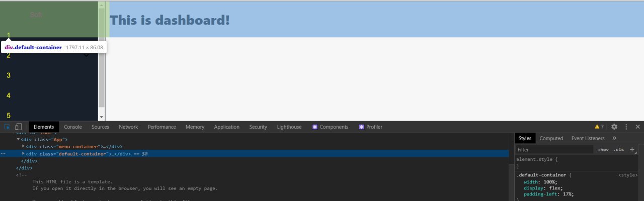Click the 'This is dashboard!' heading
This screenshot has width=644, height=201.
coord(170,20)
